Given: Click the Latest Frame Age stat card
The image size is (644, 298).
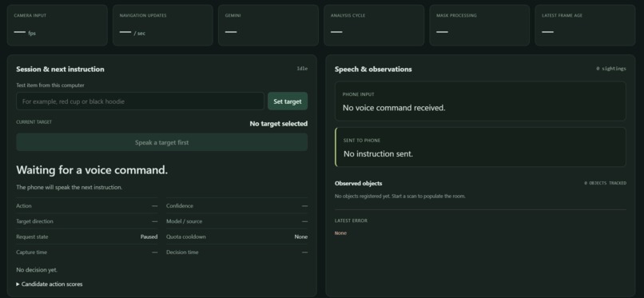Looking at the screenshot, I should pos(585,25).
